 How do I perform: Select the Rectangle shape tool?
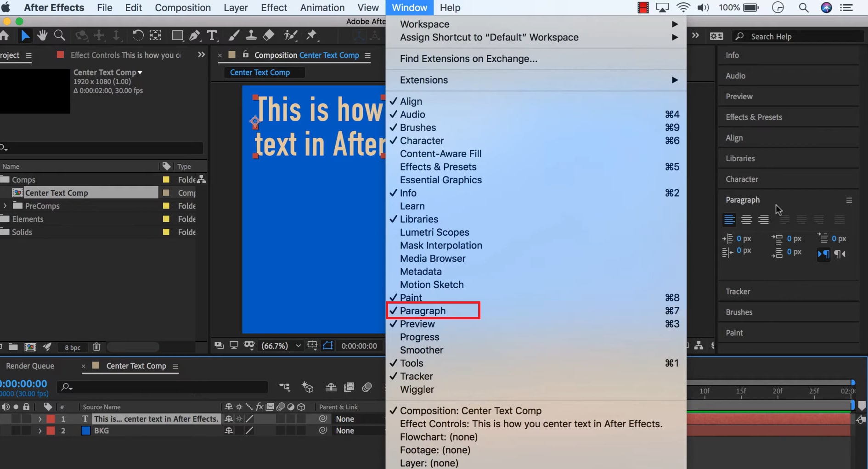(177, 35)
